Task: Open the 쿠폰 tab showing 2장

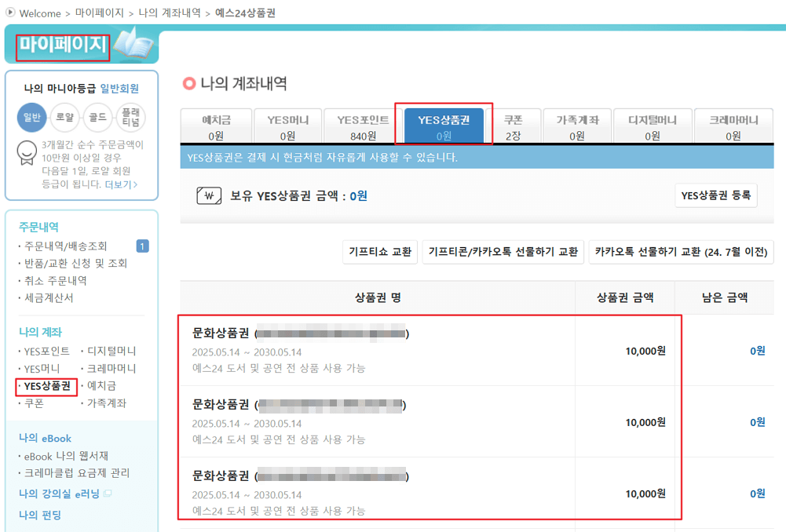Action: click(x=514, y=124)
